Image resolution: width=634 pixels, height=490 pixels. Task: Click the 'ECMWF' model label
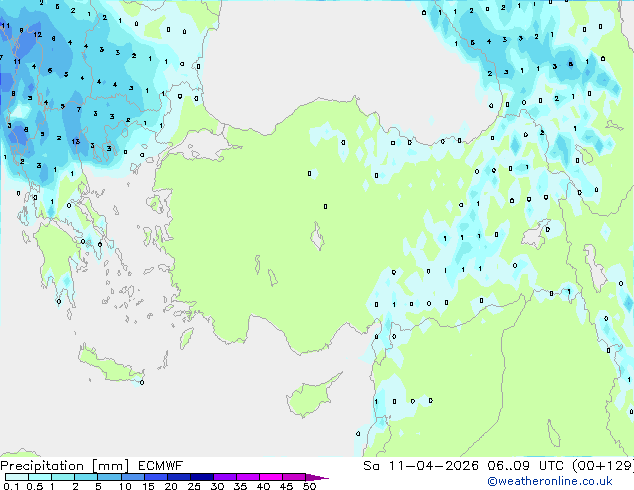click(161, 466)
